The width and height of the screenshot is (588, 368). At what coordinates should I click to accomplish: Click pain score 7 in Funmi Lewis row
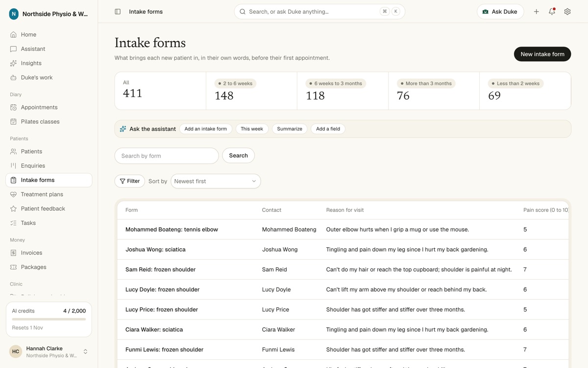pos(525,350)
